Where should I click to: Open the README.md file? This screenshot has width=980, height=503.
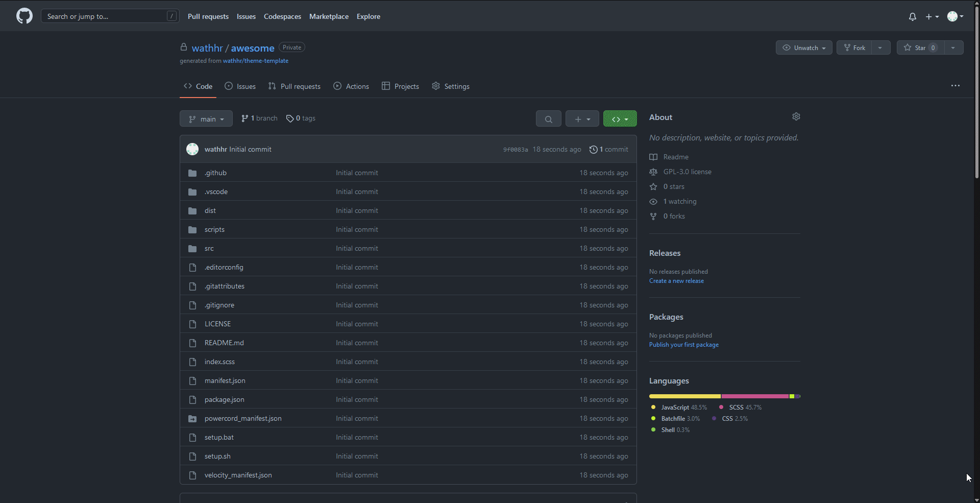tap(224, 343)
